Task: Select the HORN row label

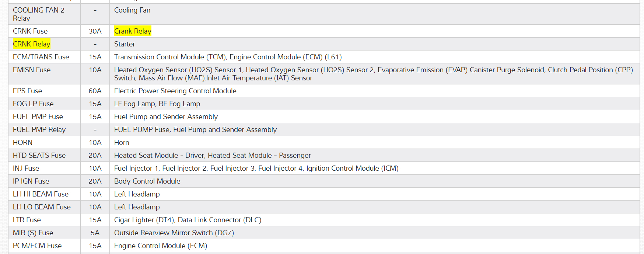Action: [x=22, y=143]
